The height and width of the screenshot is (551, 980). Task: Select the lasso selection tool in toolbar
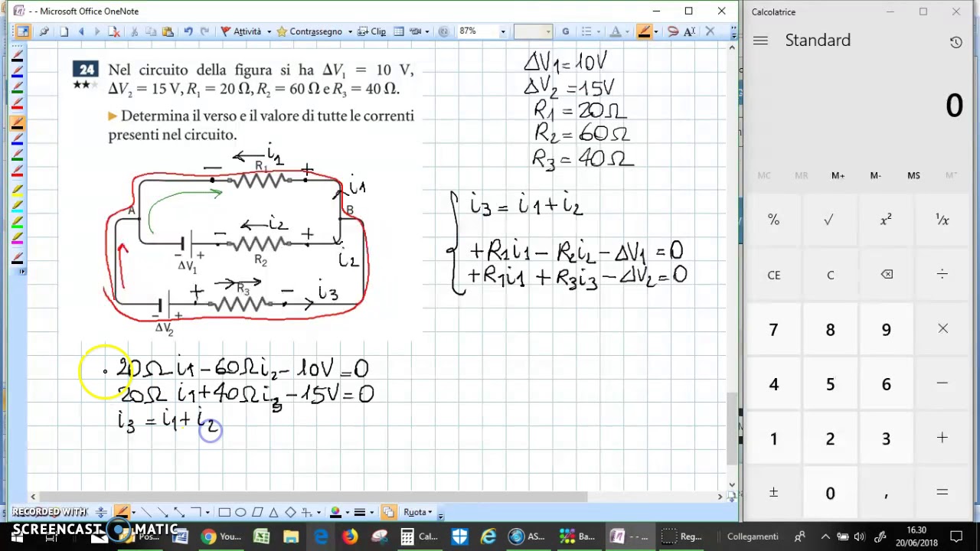click(672, 31)
